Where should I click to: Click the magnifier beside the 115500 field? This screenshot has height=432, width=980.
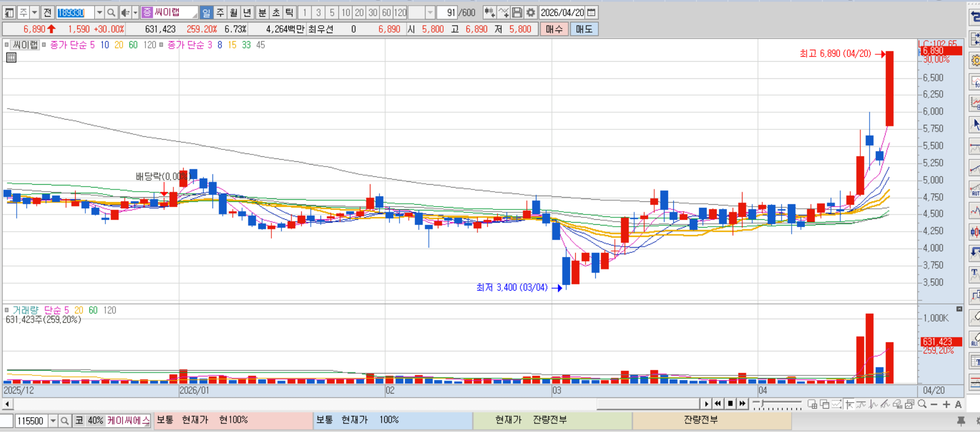pos(65,421)
